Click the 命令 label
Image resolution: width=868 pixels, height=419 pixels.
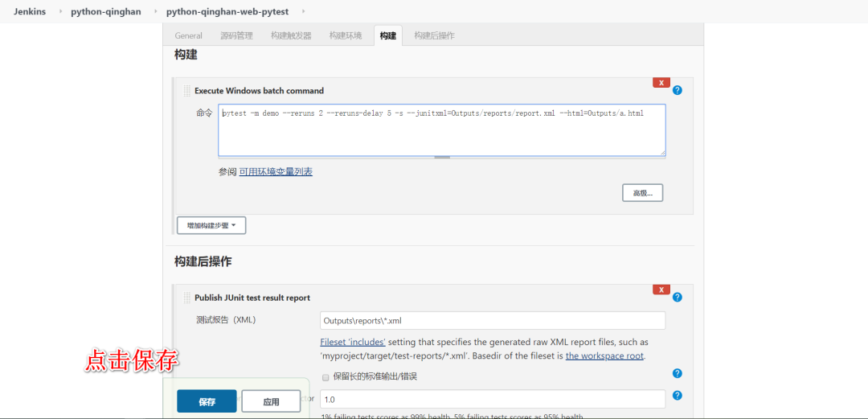pos(204,113)
